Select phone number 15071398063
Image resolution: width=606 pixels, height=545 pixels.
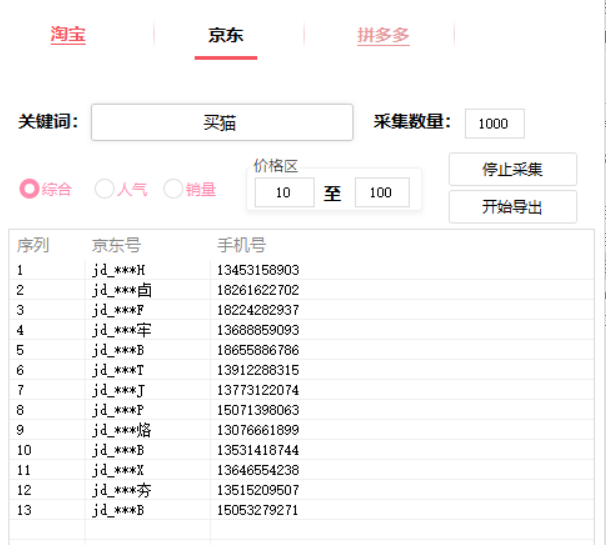coord(258,410)
